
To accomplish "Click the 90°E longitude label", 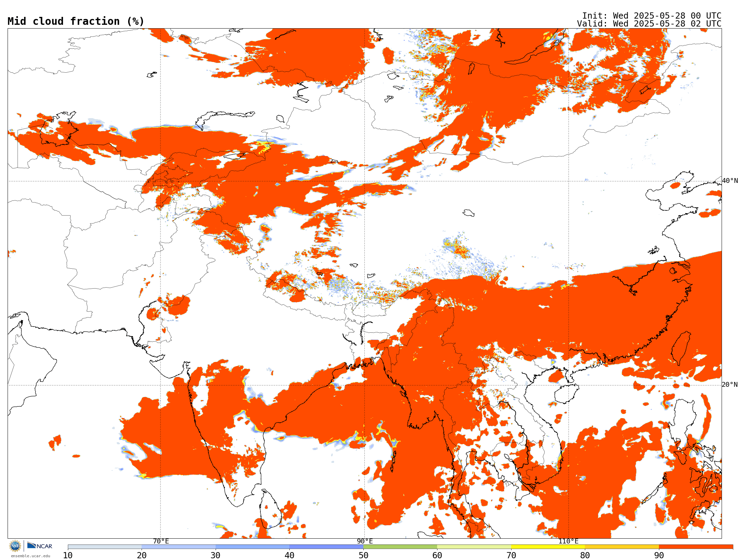I will pyautogui.click(x=365, y=541).
